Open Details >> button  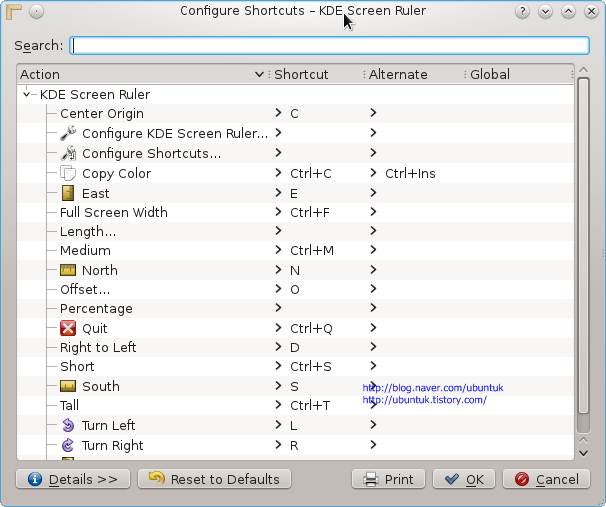click(x=73, y=479)
